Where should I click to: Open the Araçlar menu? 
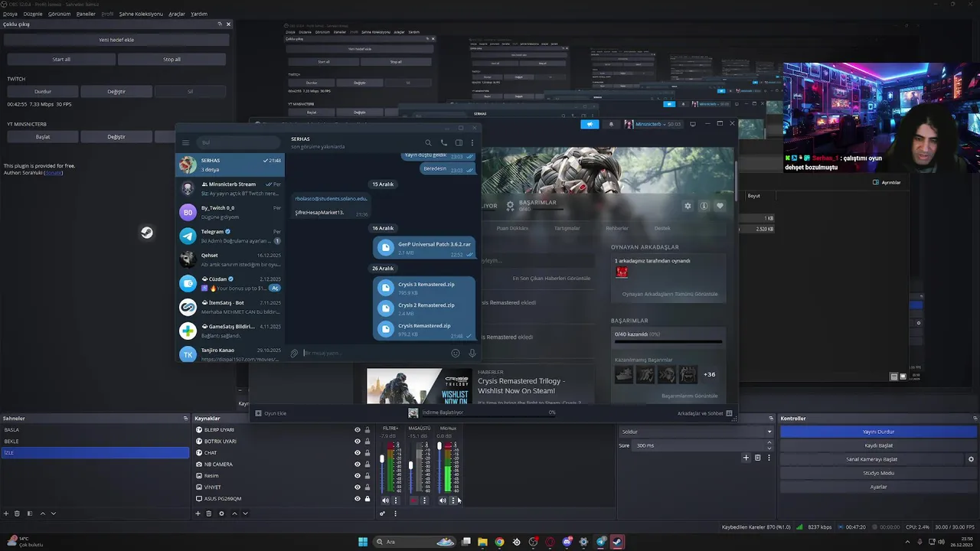coord(177,14)
